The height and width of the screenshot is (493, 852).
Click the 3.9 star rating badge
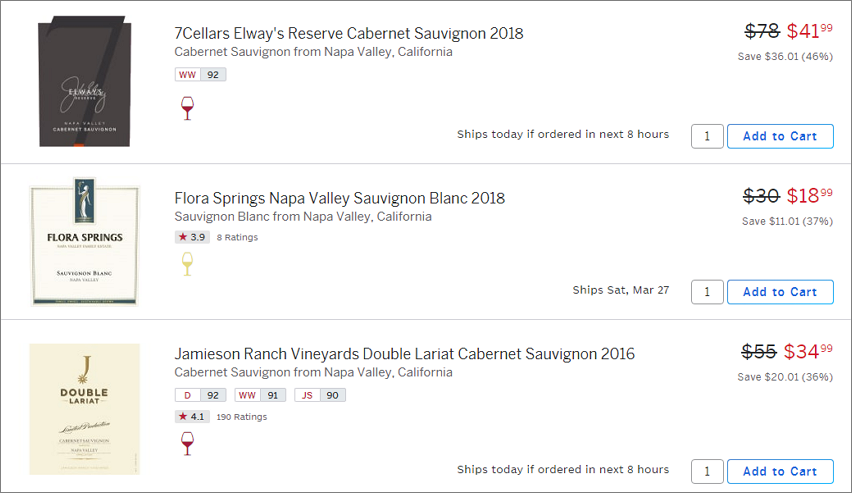(x=192, y=237)
